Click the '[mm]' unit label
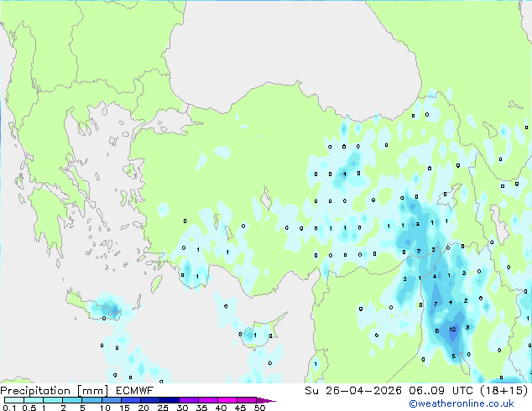Viewport: 532px width, 411px height. [x=92, y=391]
